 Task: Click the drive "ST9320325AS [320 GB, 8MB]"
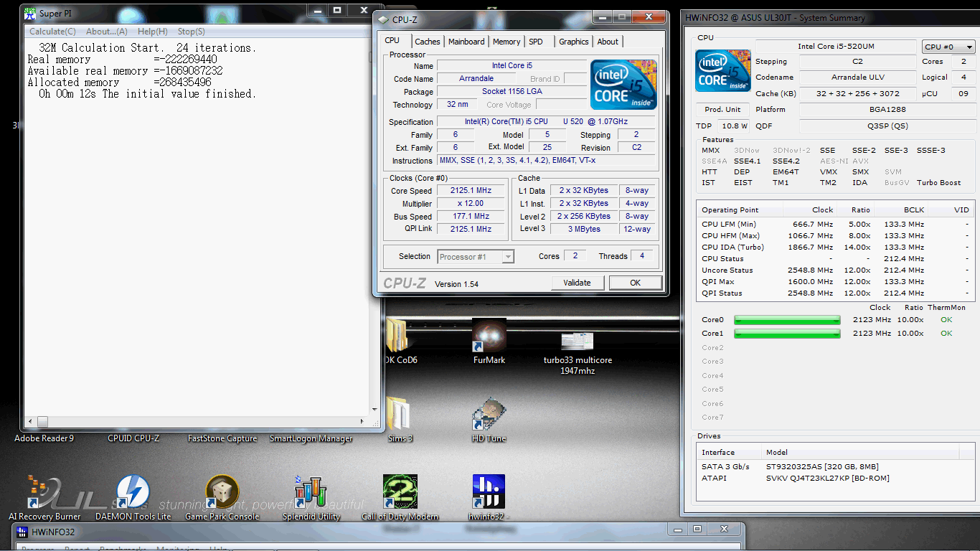822,467
